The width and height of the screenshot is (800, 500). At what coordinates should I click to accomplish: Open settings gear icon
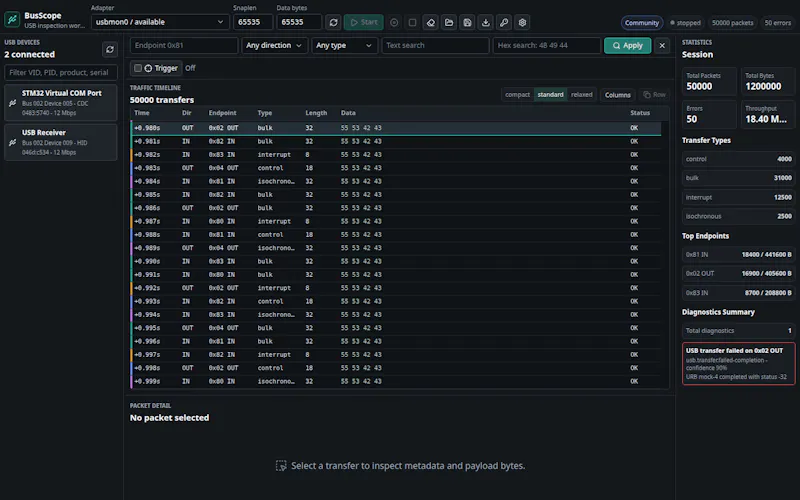[x=522, y=22]
